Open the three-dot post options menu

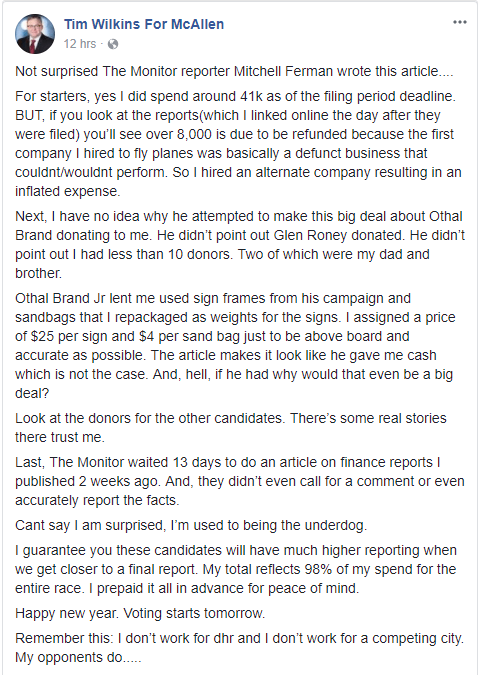[x=460, y=22]
